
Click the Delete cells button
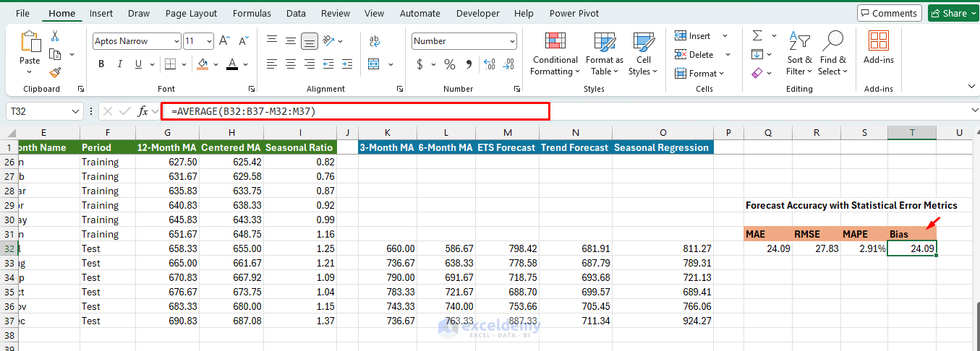pos(702,54)
